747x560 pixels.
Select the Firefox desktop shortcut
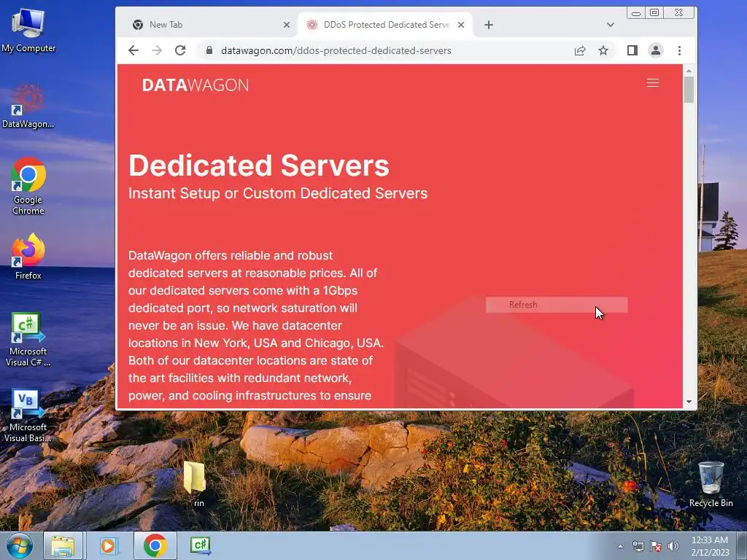(28, 257)
